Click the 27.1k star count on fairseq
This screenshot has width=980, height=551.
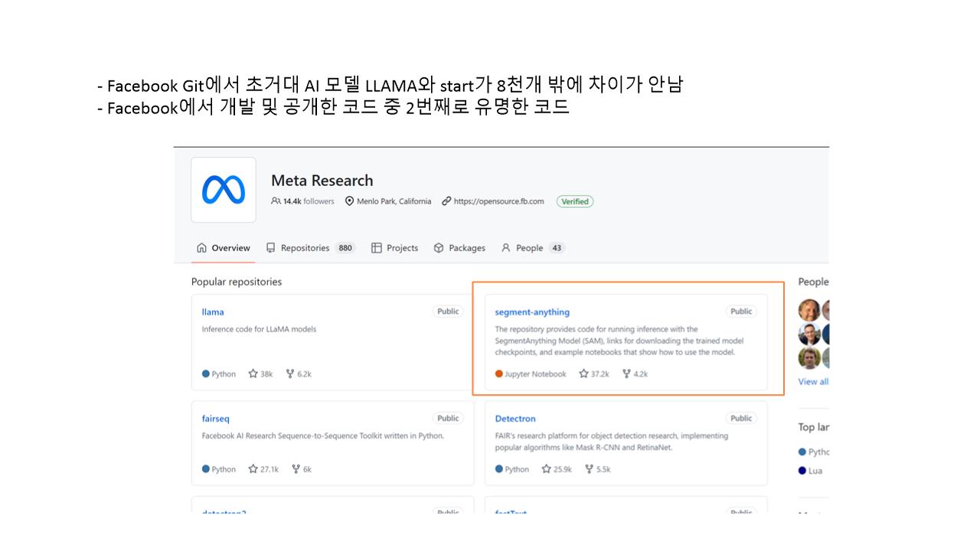(x=269, y=469)
